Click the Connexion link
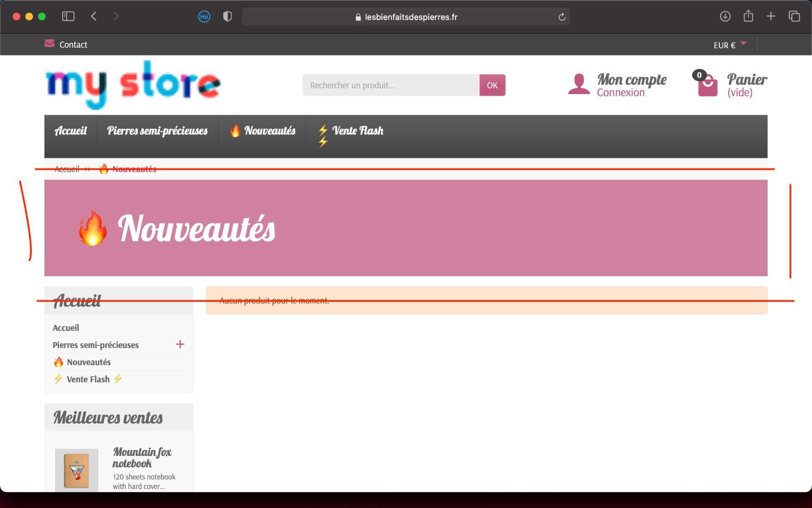This screenshot has width=812, height=508. [620, 93]
